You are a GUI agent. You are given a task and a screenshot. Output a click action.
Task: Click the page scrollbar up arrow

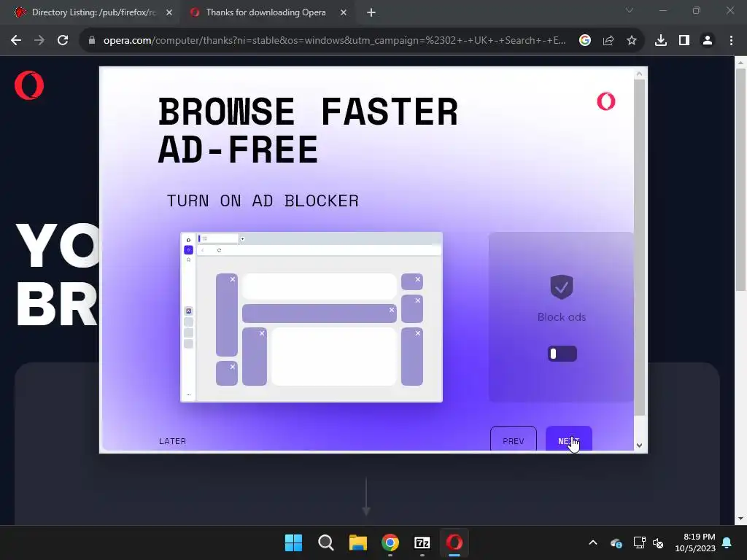click(x=740, y=63)
